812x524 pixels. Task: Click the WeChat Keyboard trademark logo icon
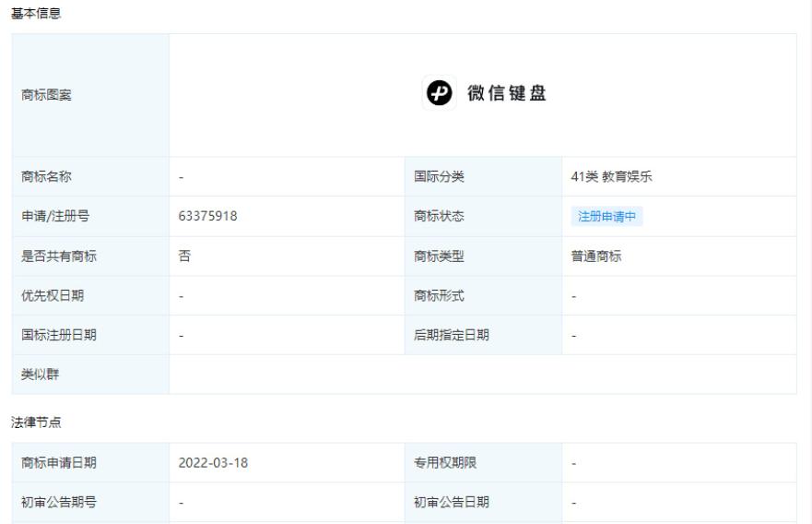[439, 93]
